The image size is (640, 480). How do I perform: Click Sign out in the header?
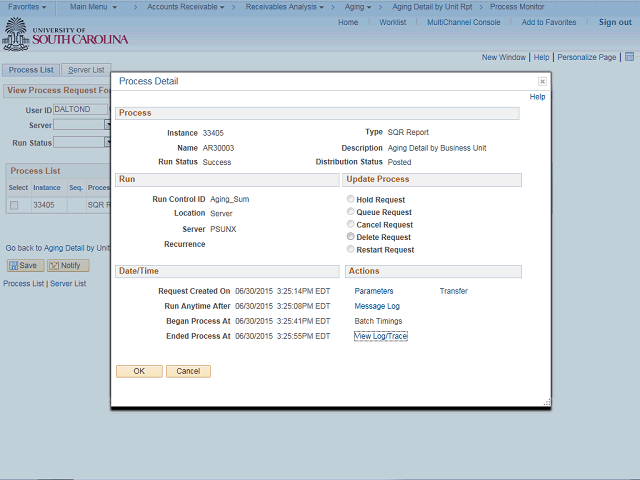click(615, 22)
